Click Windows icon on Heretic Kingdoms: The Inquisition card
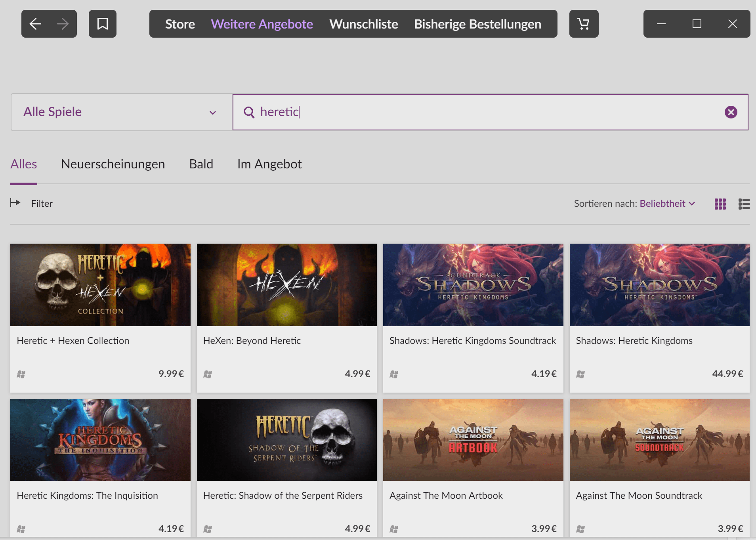The image size is (756, 540). (x=21, y=529)
